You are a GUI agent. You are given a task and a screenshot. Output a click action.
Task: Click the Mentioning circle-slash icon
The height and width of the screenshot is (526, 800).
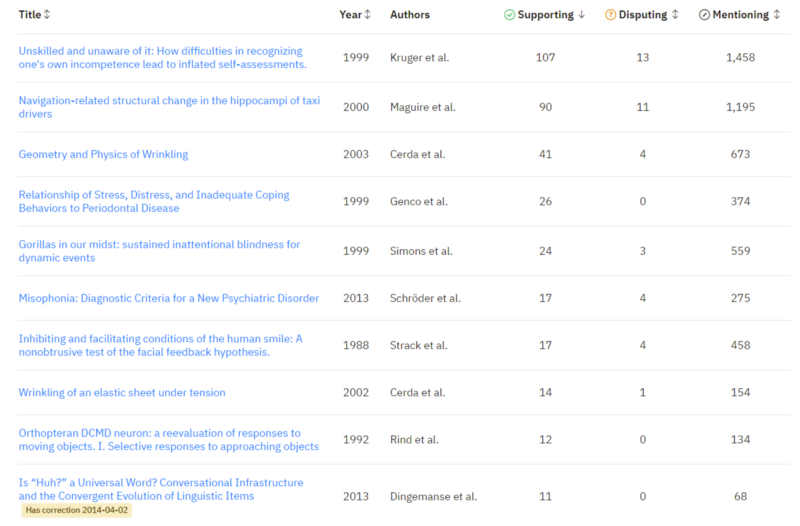(x=704, y=15)
